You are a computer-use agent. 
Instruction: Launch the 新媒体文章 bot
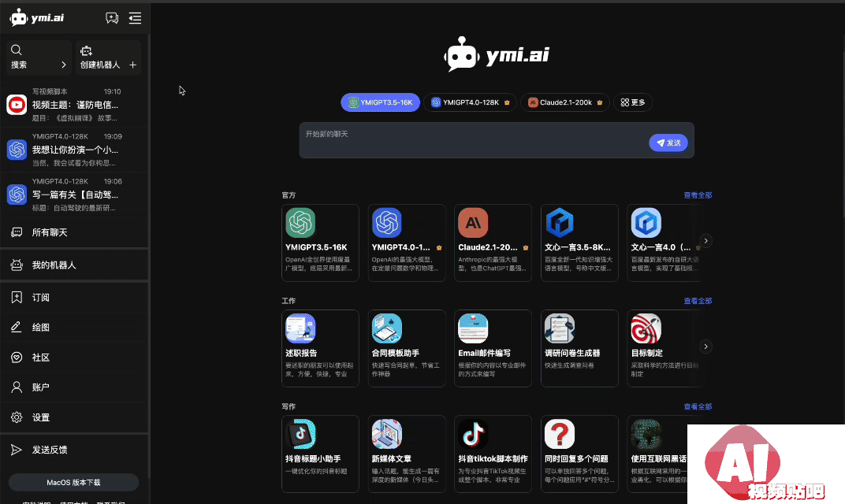tap(407, 454)
